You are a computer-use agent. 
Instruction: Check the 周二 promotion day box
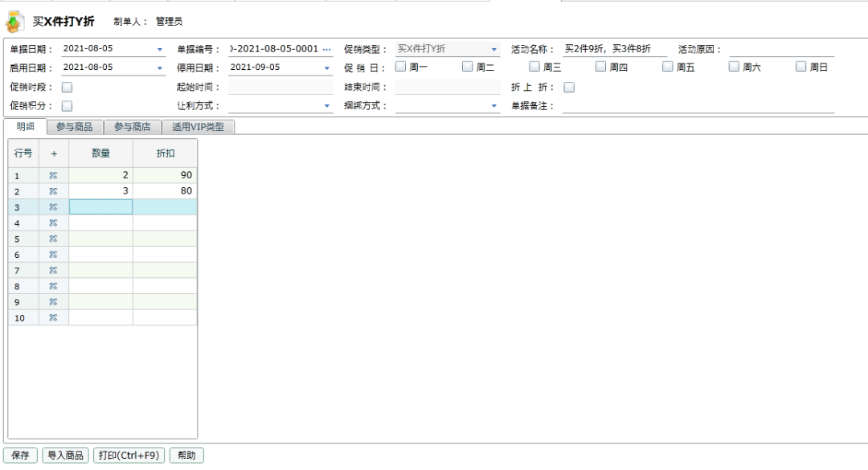coord(467,67)
